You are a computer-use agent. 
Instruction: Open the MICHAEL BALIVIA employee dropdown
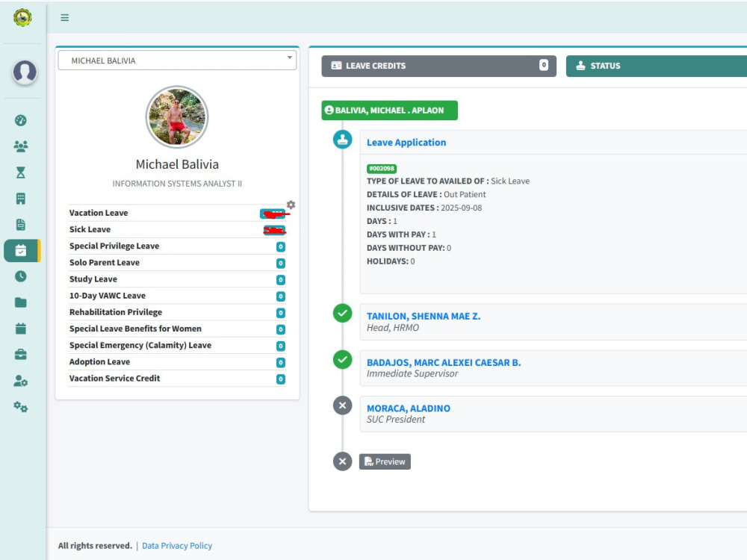tap(177, 60)
